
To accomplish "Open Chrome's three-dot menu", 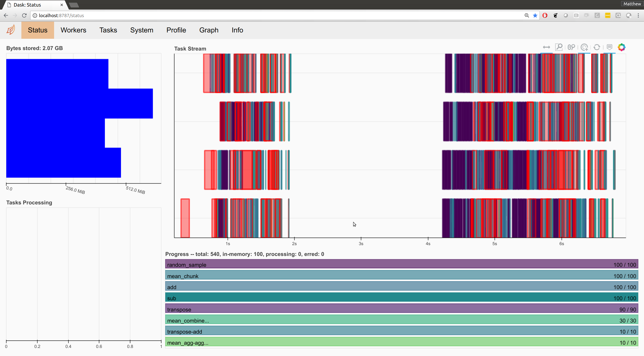I will click(638, 16).
